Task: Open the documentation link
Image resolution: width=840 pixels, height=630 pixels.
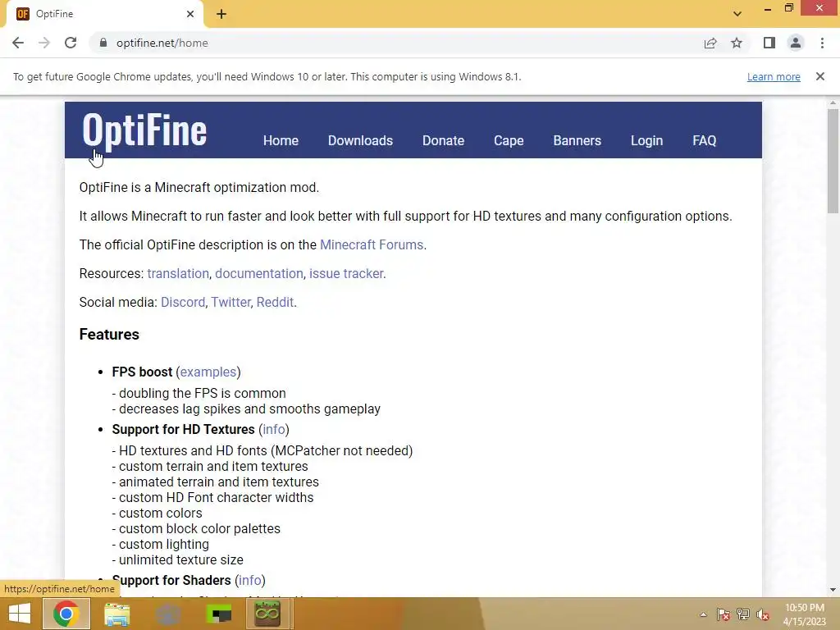Action: pyautogui.click(x=258, y=274)
